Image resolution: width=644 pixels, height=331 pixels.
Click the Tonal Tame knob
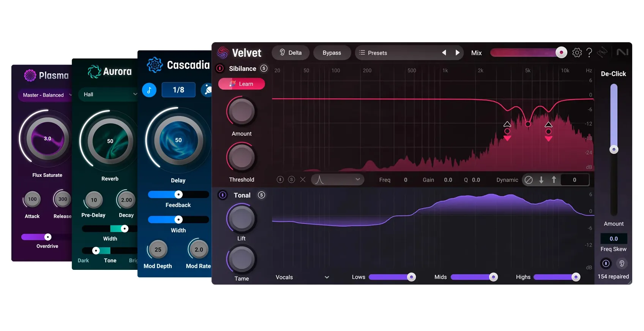click(241, 260)
